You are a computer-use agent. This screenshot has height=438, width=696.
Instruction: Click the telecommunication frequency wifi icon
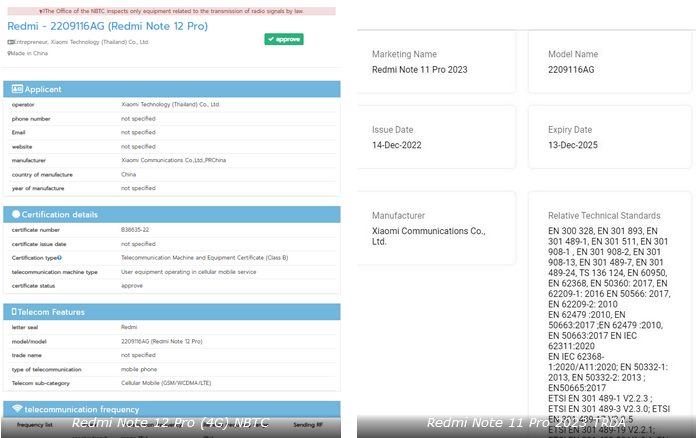pyautogui.click(x=17, y=408)
